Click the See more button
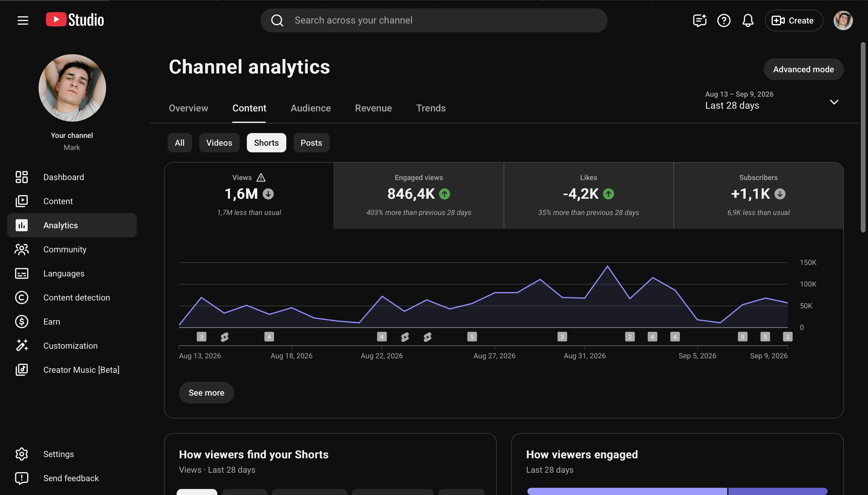868x495 pixels. [206, 393]
